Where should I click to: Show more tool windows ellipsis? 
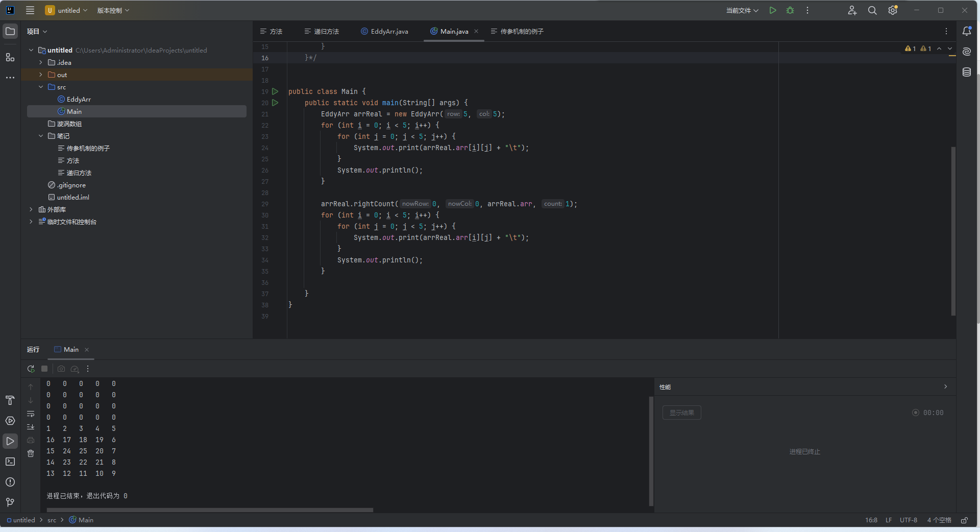(x=10, y=78)
